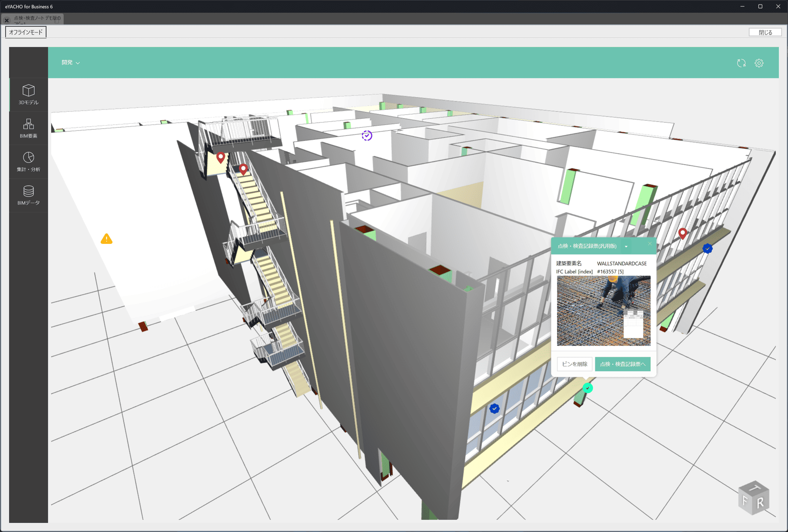The image size is (788, 532).
Task: Expand the 開発 dropdown in the header
Action: click(x=70, y=62)
